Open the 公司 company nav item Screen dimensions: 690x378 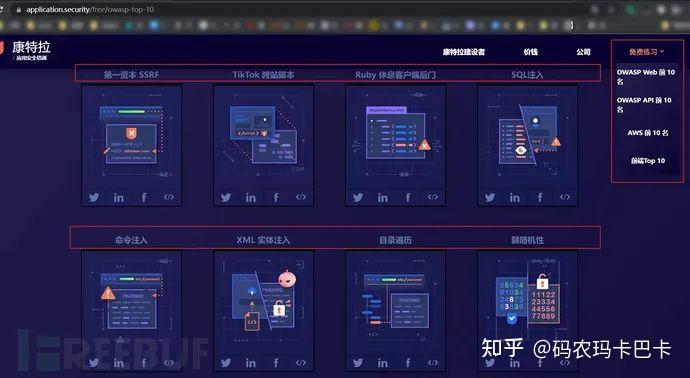(584, 52)
